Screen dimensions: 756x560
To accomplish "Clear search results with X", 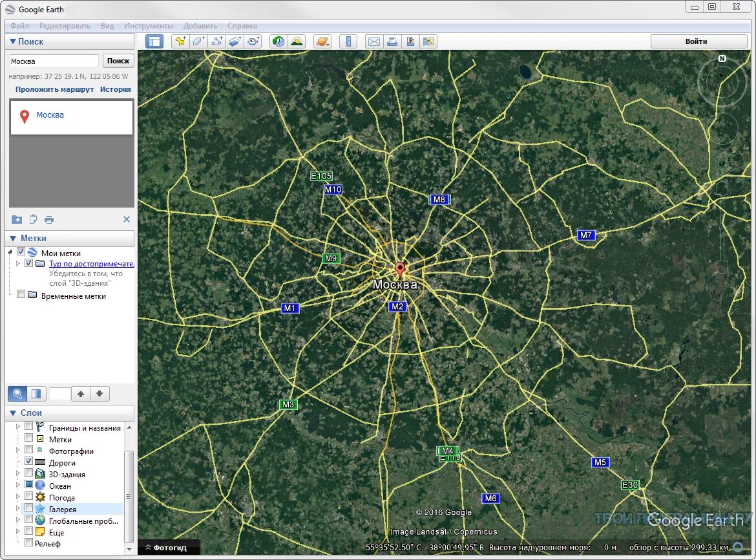I will tap(126, 219).
